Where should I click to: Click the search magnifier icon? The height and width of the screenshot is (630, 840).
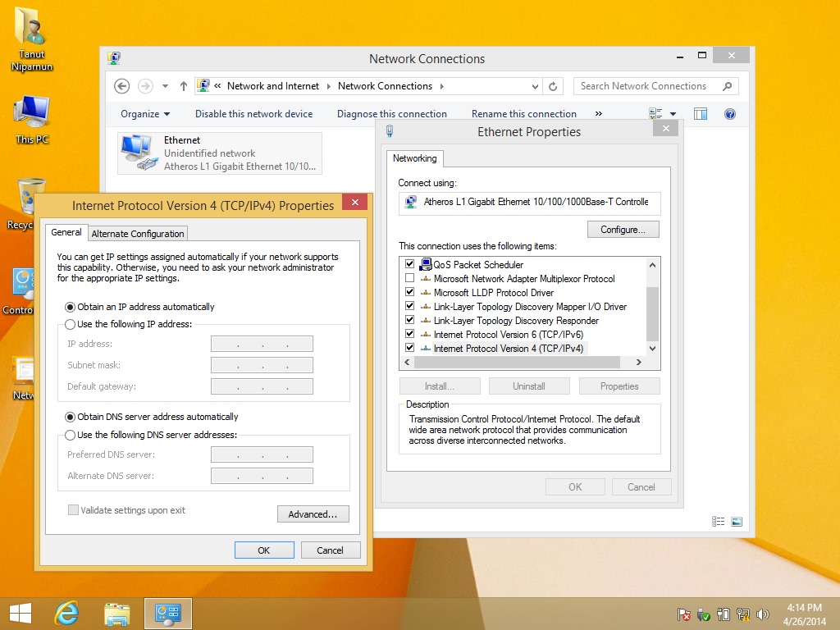click(727, 86)
